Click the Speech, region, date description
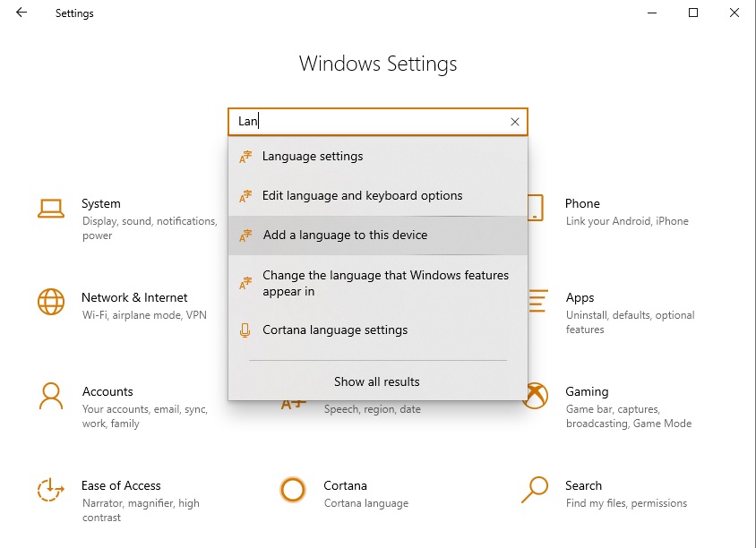 (x=373, y=409)
